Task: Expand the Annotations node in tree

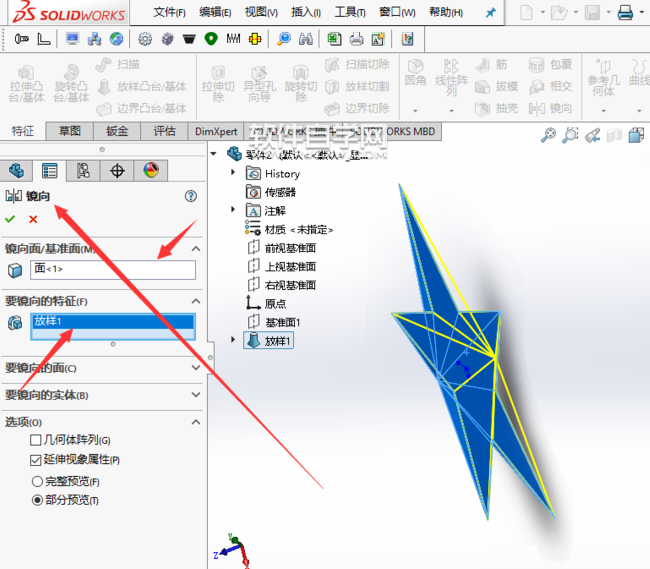Action: click(233, 209)
